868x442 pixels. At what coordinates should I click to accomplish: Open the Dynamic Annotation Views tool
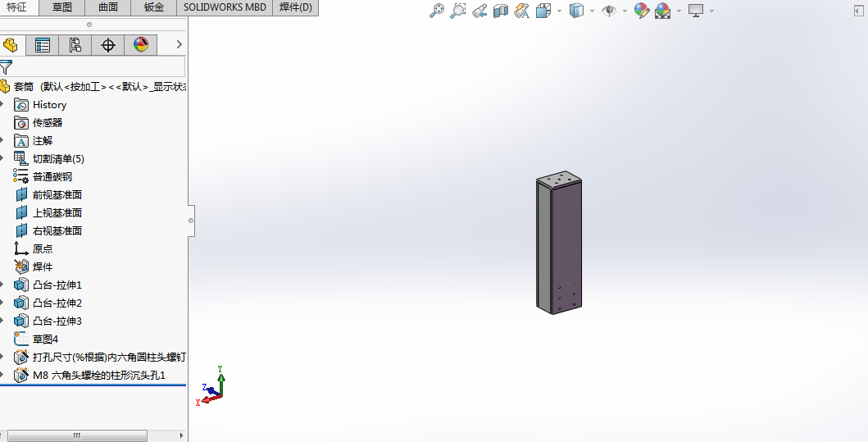click(521, 11)
